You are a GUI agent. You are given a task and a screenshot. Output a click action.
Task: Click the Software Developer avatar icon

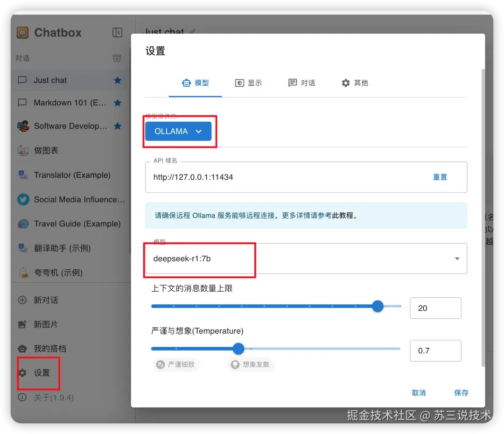23,126
